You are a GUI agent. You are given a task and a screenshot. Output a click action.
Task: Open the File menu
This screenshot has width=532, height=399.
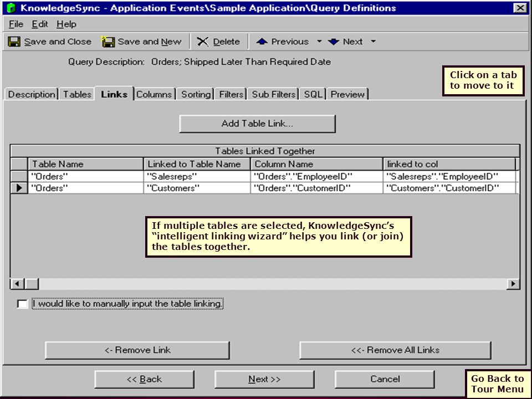pos(16,24)
